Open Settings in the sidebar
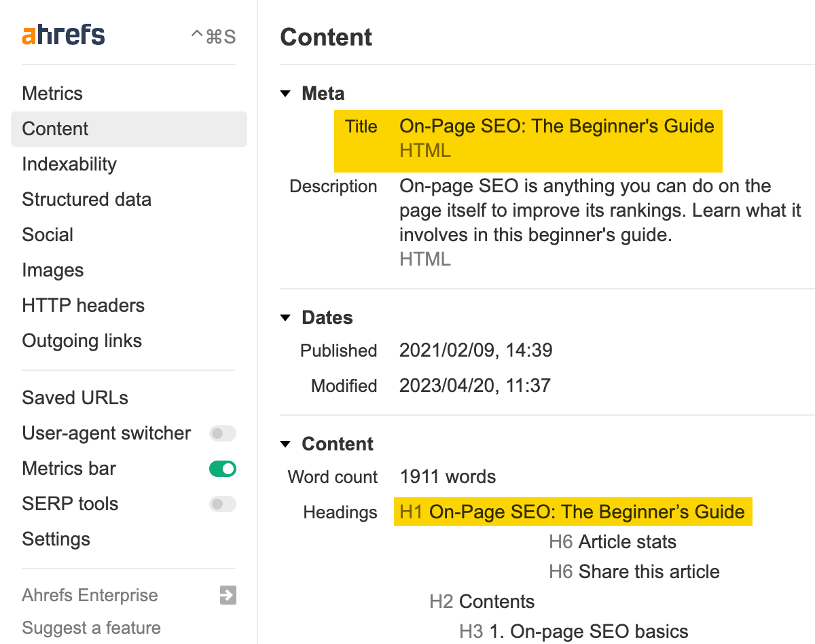The width and height of the screenshot is (815, 644). coord(56,539)
